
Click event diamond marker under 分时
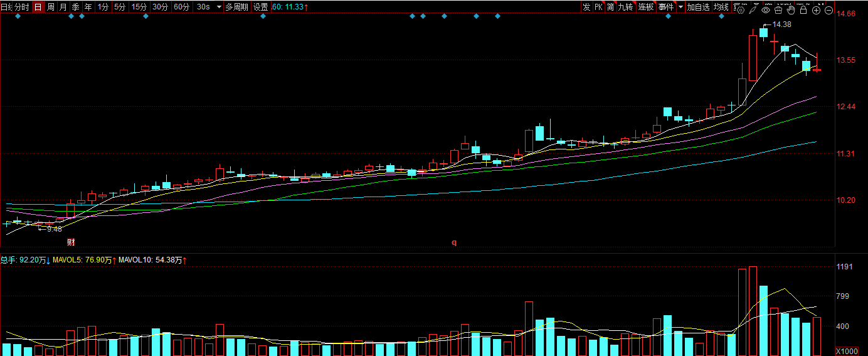pos(18,16)
